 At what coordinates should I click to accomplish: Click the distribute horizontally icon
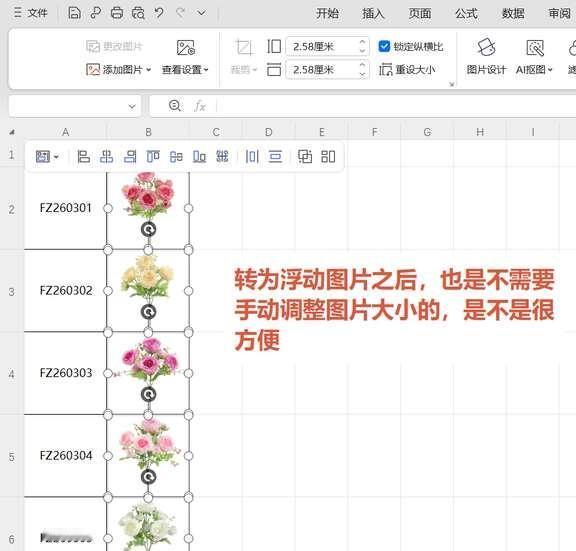click(x=252, y=157)
